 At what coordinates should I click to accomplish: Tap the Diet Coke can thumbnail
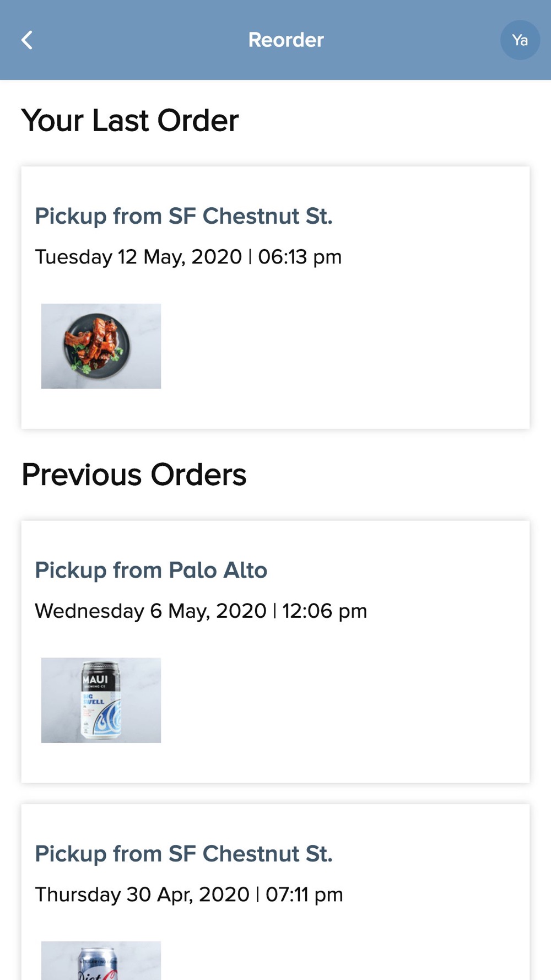pos(101,960)
